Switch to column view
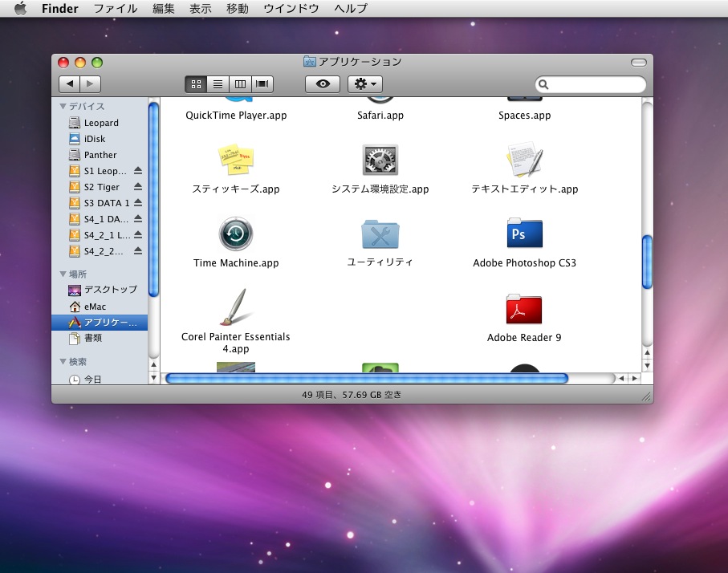This screenshot has width=728, height=573. [240, 84]
